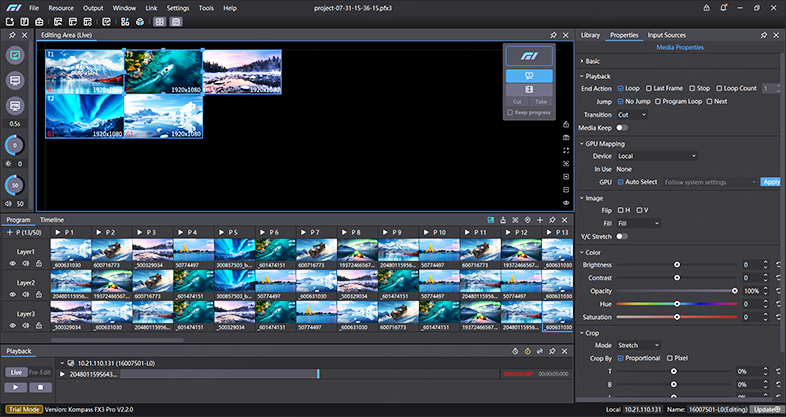Open the Resource menu
Viewport: 786px width, 417px height.
tap(61, 7)
